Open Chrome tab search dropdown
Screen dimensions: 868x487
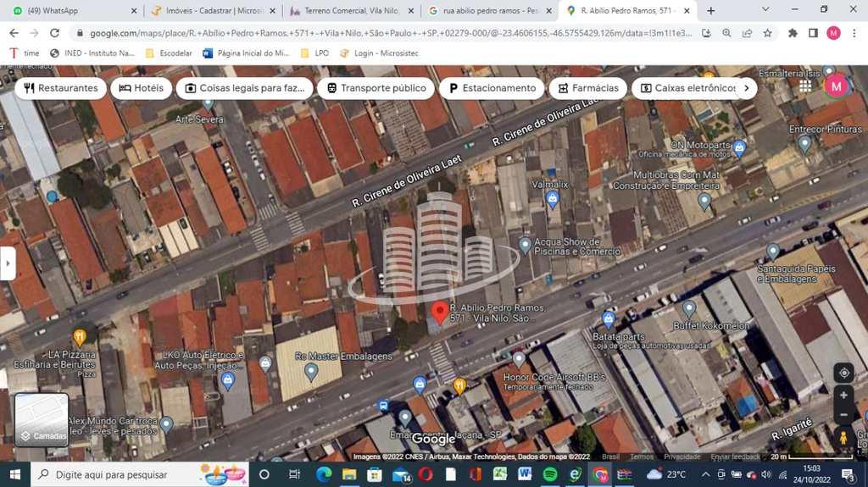click(765, 10)
